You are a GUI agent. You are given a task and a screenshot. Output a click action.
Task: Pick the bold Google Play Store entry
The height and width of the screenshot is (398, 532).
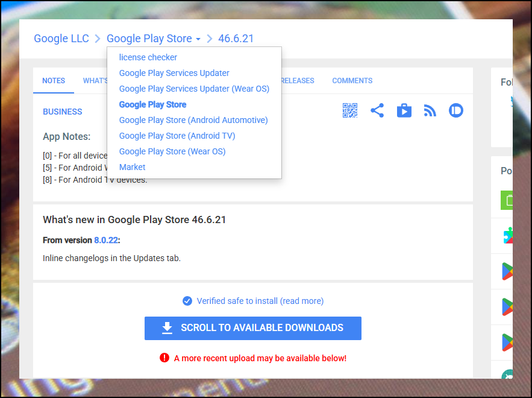tap(152, 104)
